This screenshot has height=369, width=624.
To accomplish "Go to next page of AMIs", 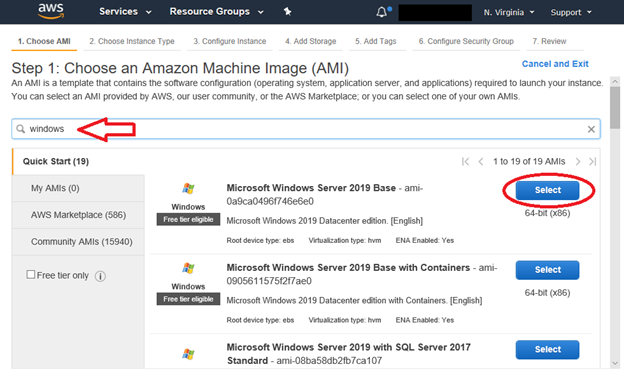I will tap(578, 162).
